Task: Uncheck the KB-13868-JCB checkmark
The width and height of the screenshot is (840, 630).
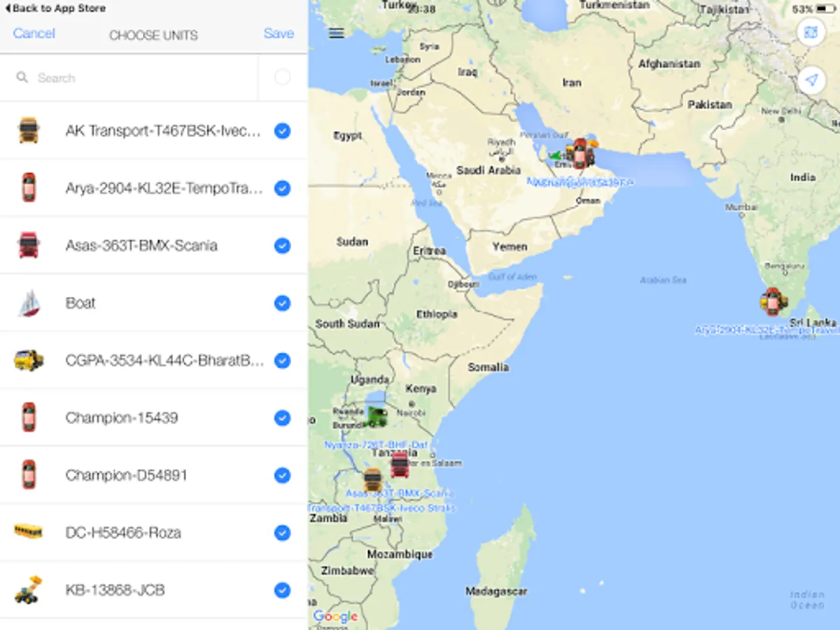Action: (x=282, y=590)
